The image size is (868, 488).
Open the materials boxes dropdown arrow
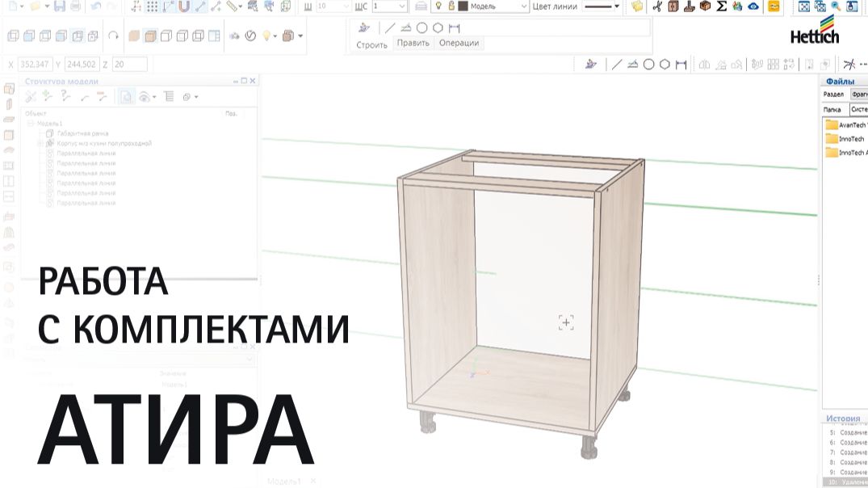click(x=300, y=36)
